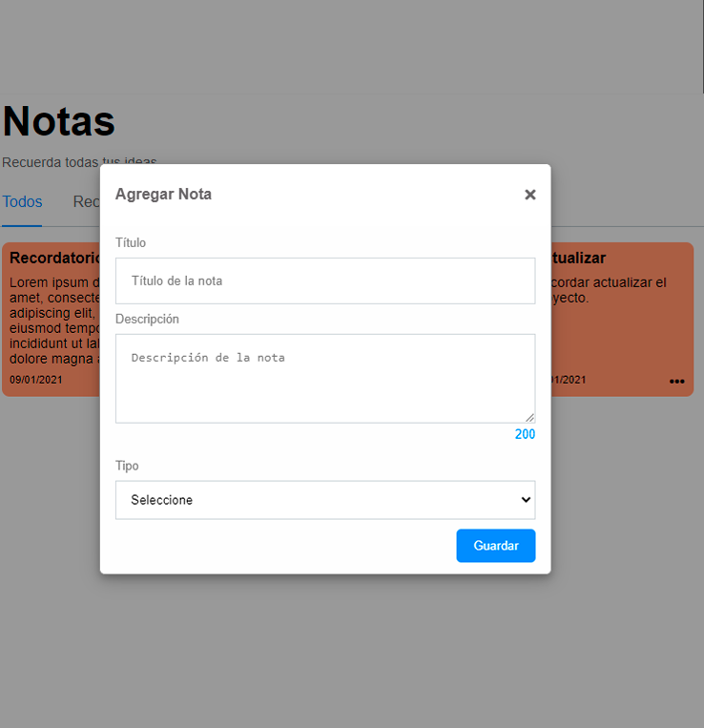The image size is (704, 728).
Task: Close the Agregar Nota dialog
Action: click(530, 195)
